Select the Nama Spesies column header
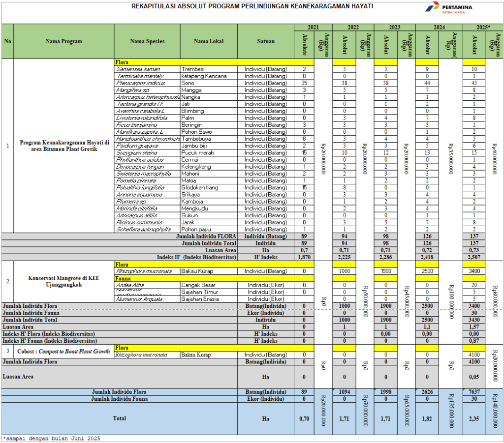The height and width of the screenshot is (443, 504). [147, 41]
